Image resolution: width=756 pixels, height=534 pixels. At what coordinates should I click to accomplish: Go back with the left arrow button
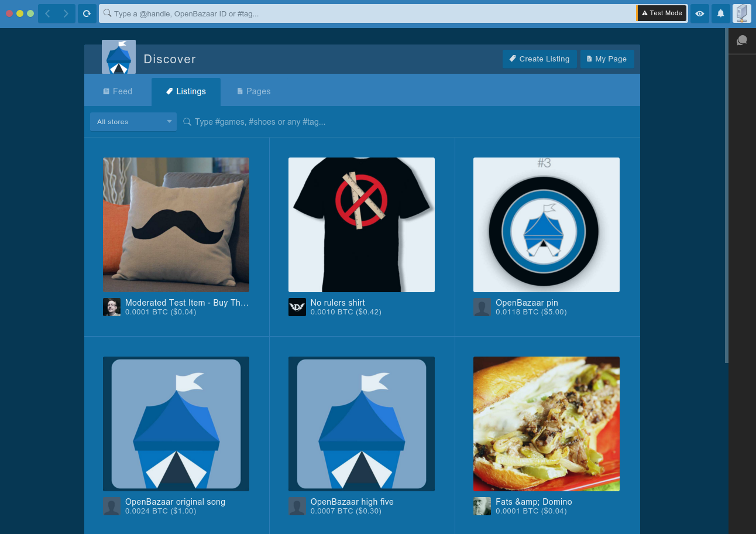tap(48, 13)
